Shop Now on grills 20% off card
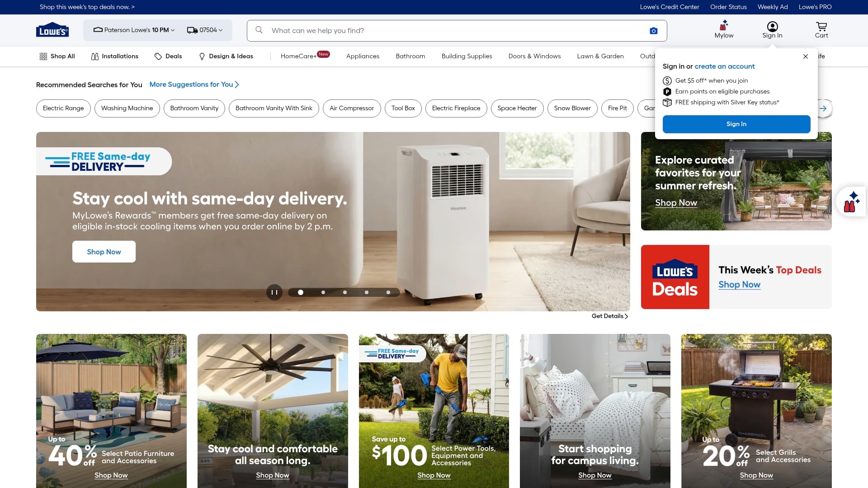868x488 pixels. (x=756, y=475)
